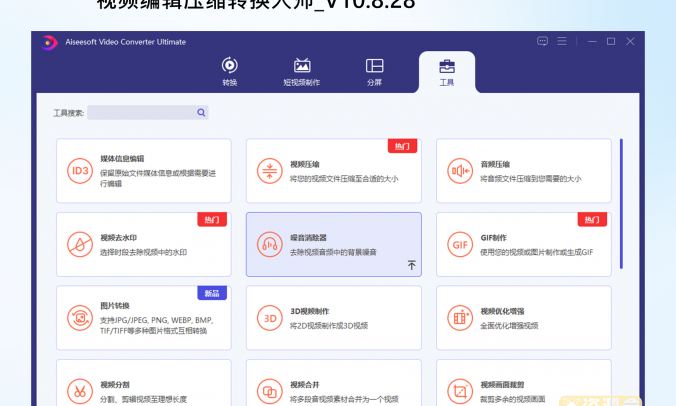Open 视频优化增强 tool title
Image resolution: width=676 pixels, height=406 pixels.
point(502,311)
